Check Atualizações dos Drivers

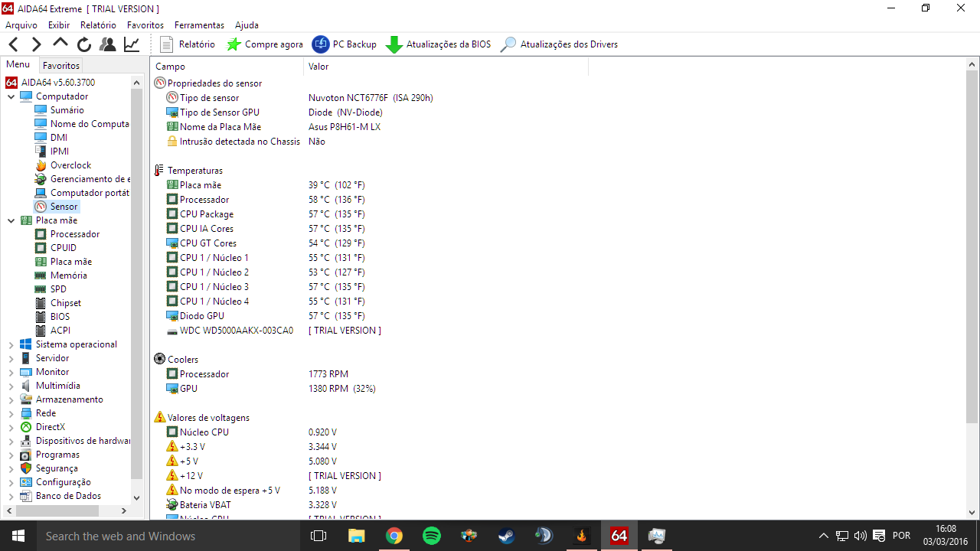pyautogui.click(x=559, y=44)
